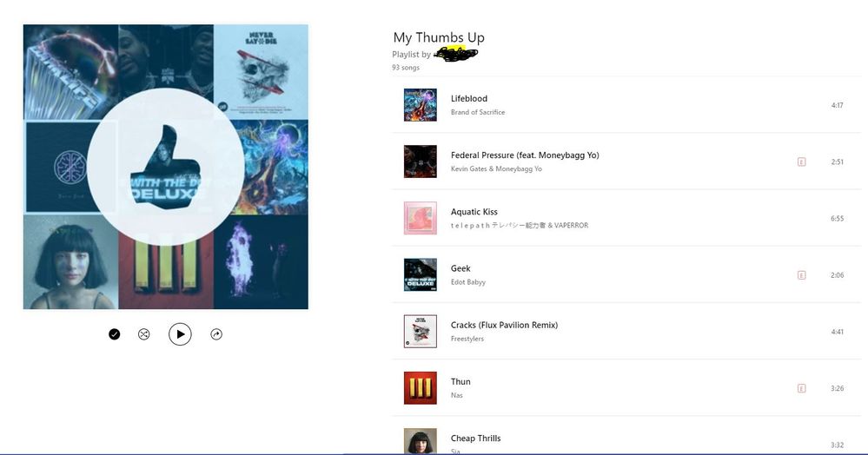Open the Edot Babyy artist link

pos(468,282)
